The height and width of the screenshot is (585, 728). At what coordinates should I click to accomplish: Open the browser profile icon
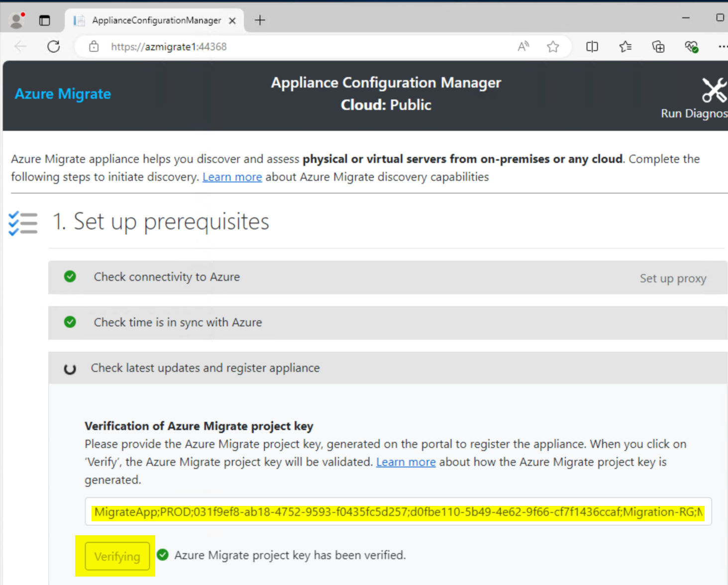coord(17,20)
